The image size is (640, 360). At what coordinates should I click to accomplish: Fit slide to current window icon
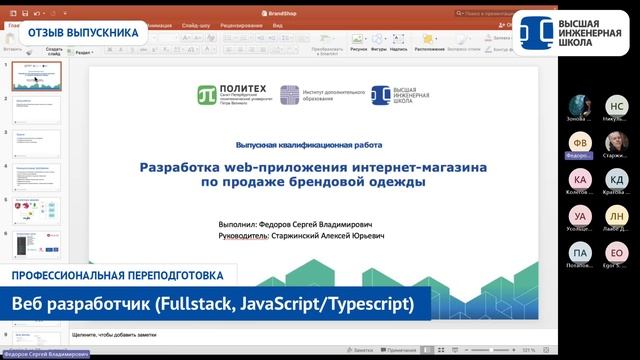coord(546,350)
